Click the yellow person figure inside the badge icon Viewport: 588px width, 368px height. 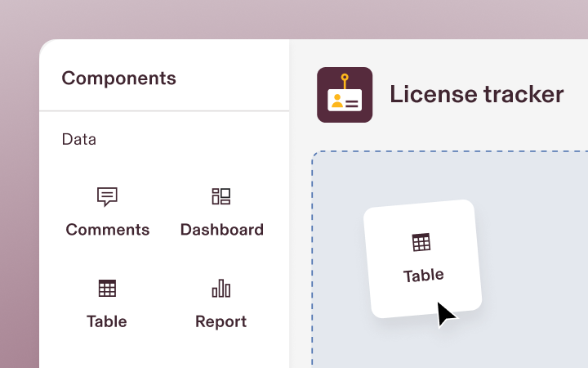pos(337,101)
